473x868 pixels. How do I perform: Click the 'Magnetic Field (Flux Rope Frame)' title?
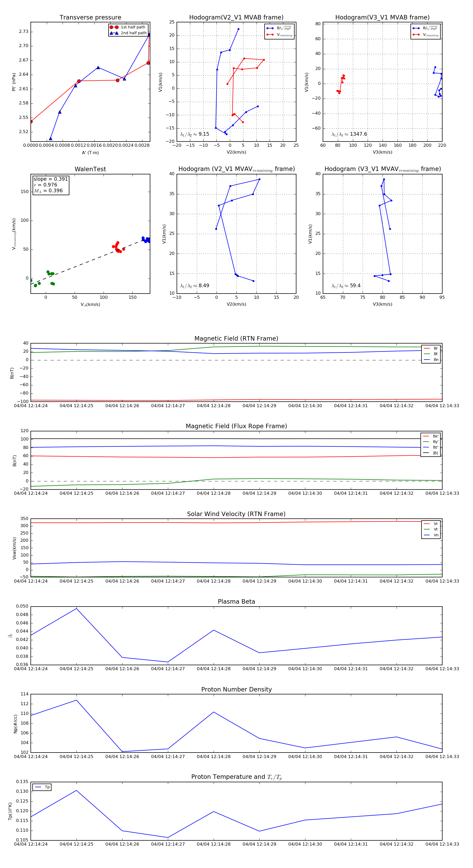236,426
